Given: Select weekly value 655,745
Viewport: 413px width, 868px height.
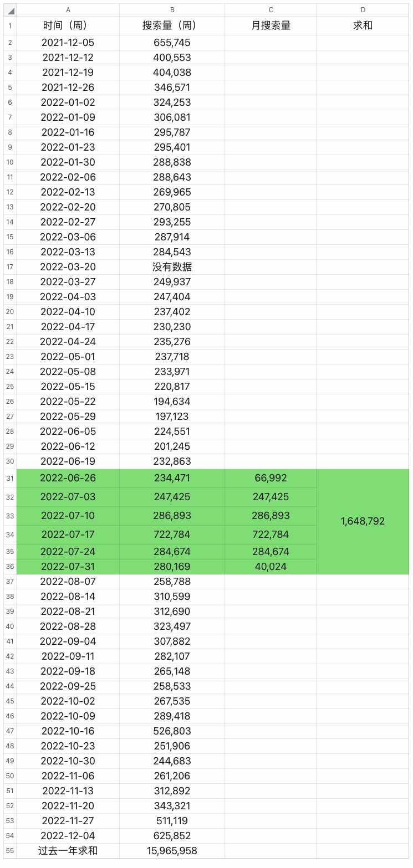Looking at the screenshot, I should point(172,43).
